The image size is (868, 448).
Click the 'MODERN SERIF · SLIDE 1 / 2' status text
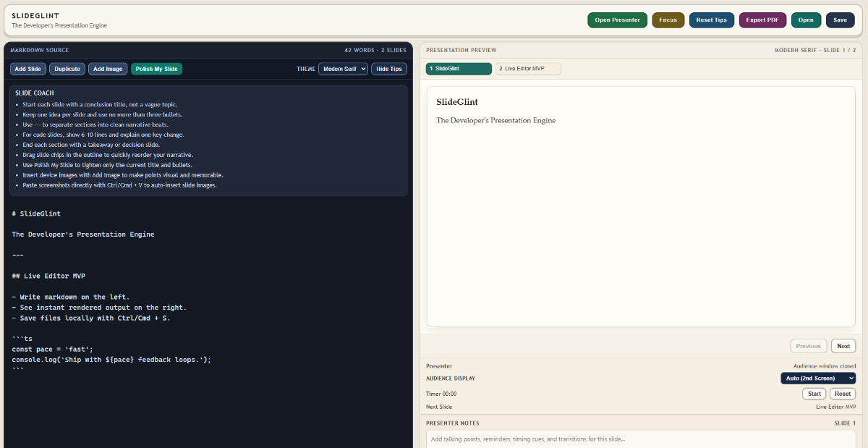815,50
